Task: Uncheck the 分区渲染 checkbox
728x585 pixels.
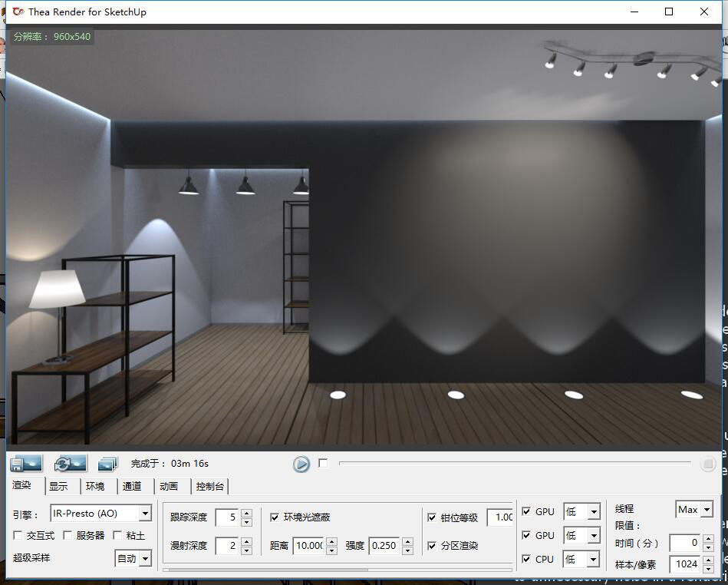Action: pos(432,546)
